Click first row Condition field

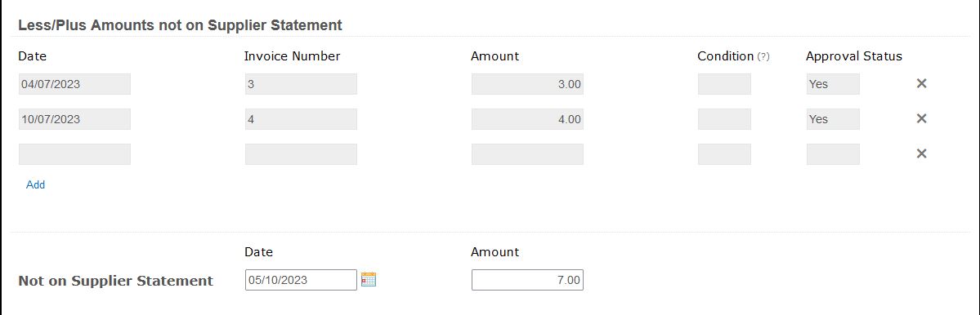click(724, 84)
